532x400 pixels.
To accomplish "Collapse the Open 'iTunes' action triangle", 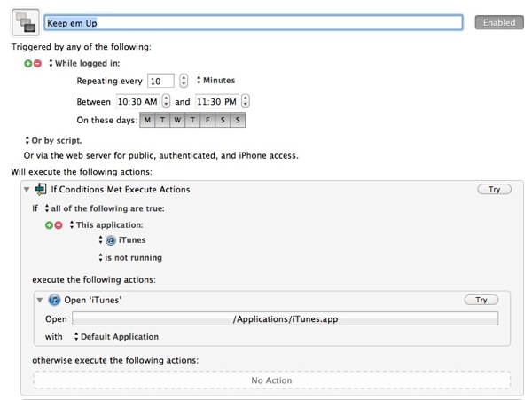I will 40,301.
